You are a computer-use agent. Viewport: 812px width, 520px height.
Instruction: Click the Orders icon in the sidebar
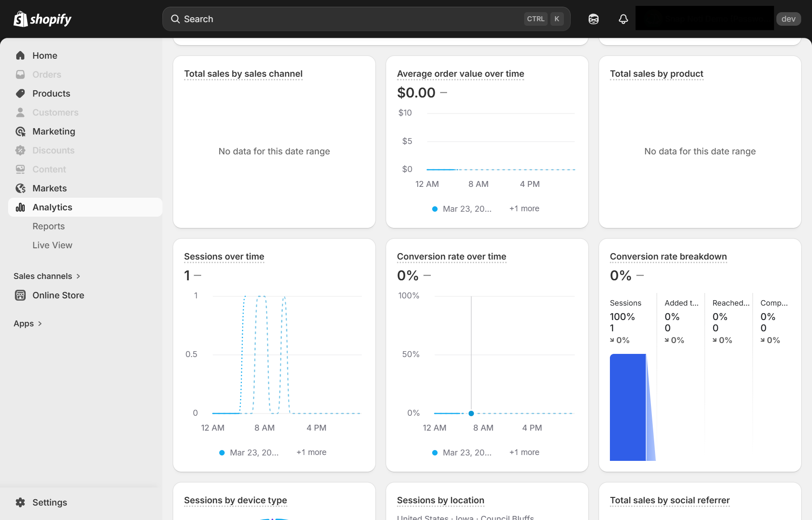20,74
